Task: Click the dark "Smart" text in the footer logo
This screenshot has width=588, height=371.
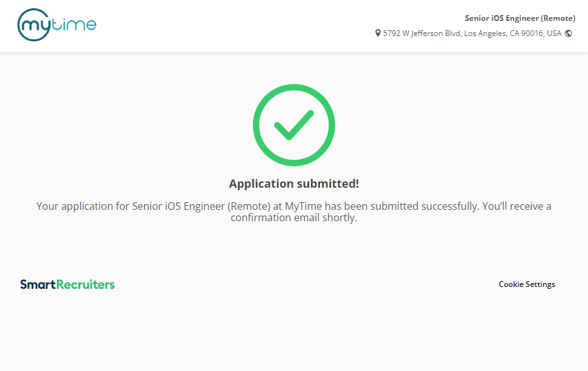Action: (38, 284)
